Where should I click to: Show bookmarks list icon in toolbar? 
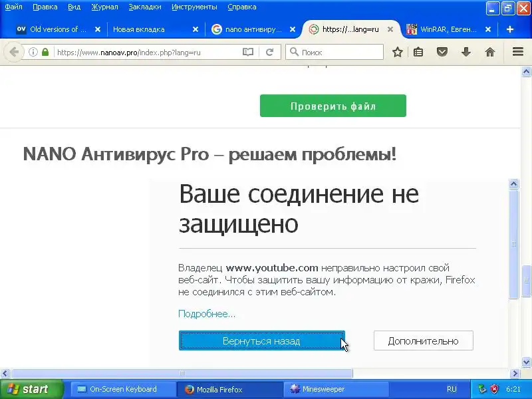pyautogui.click(x=418, y=53)
